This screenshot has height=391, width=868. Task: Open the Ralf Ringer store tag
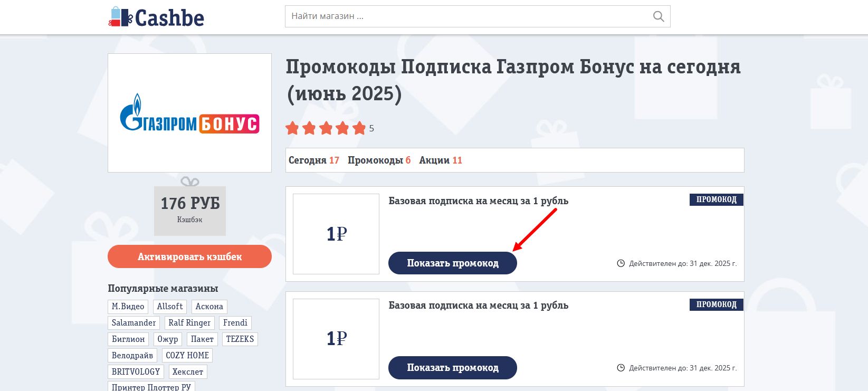click(x=189, y=323)
